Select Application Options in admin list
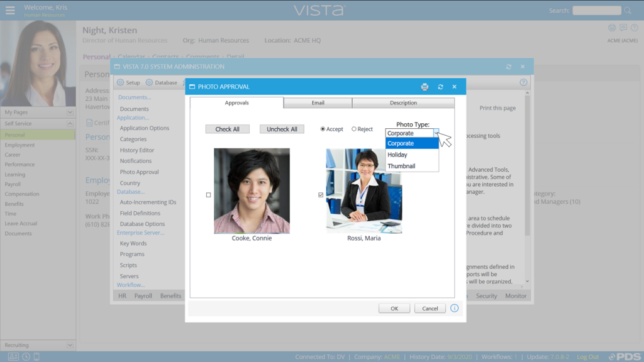This screenshot has height=362, width=644. click(x=145, y=128)
